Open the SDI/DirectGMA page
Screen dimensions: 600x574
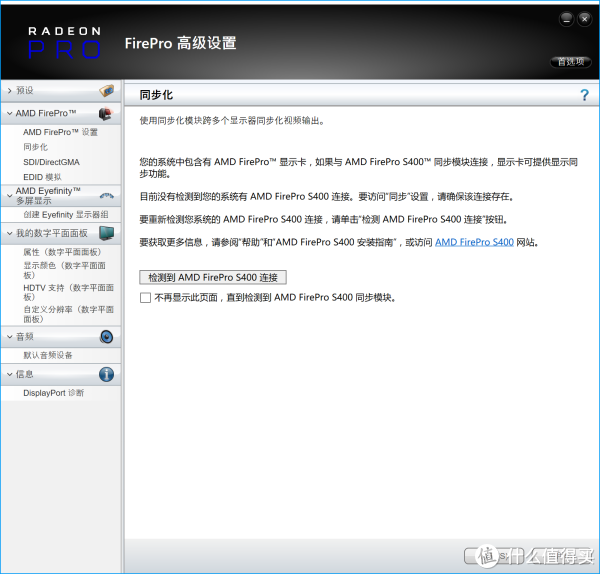click(x=51, y=162)
